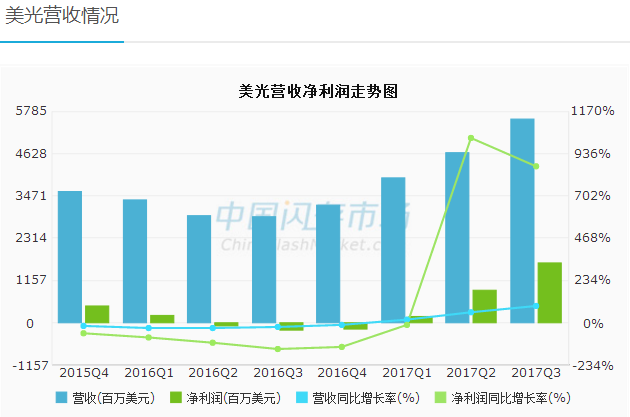Click the right axis value 1170%
This screenshot has width=630, height=417.
(x=593, y=111)
